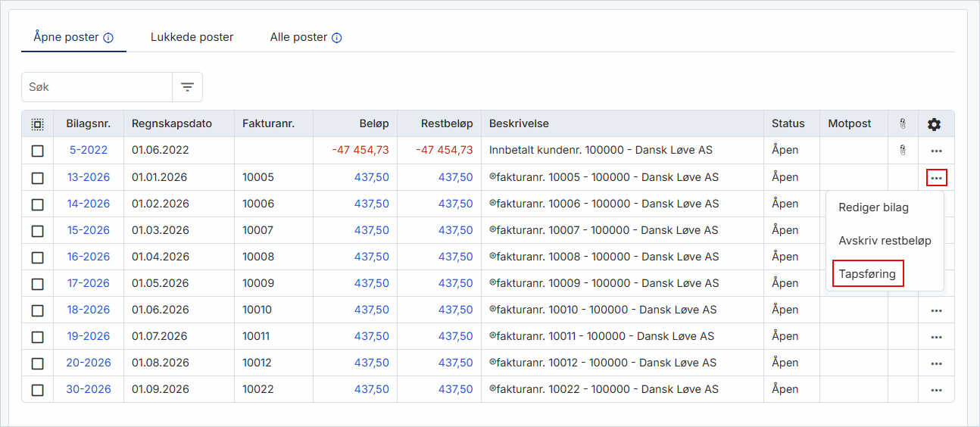Tick the checkbox for bilag 13-2026
This screenshot has width=980, height=427.
(x=37, y=178)
